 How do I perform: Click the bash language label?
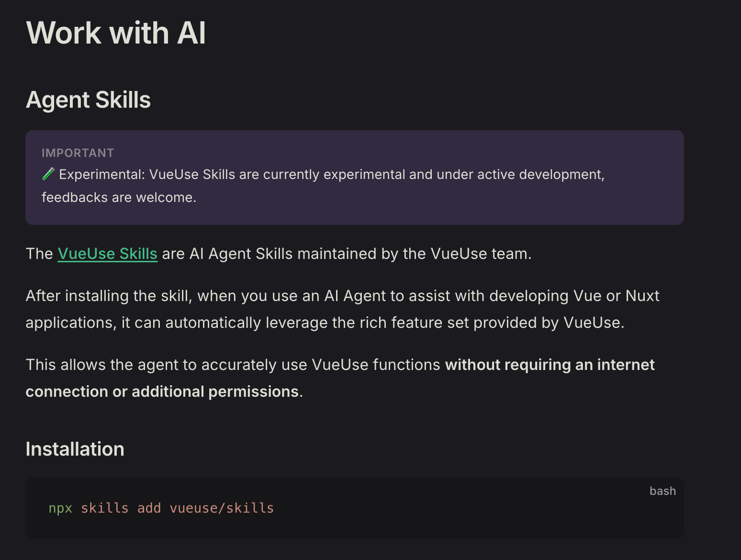pyautogui.click(x=662, y=491)
